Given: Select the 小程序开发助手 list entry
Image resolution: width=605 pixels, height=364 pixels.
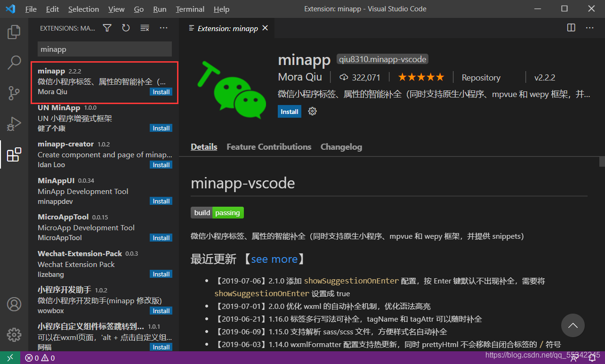Looking at the screenshot, I should coord(105,300).
